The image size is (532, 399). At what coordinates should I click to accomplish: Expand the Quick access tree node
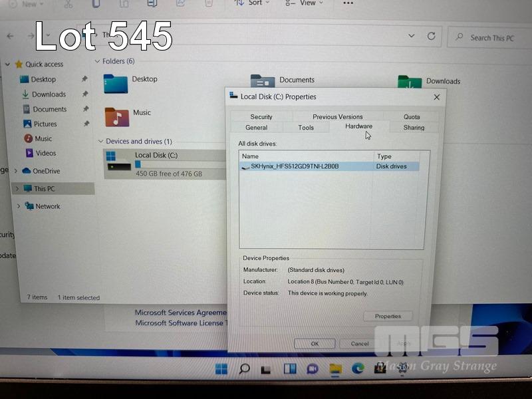pyautogui.click(x=7, y=65)
